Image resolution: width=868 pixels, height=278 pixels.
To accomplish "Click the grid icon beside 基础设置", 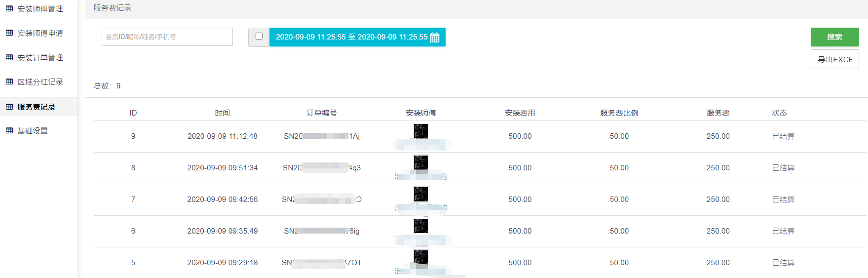I will [9, 131].
